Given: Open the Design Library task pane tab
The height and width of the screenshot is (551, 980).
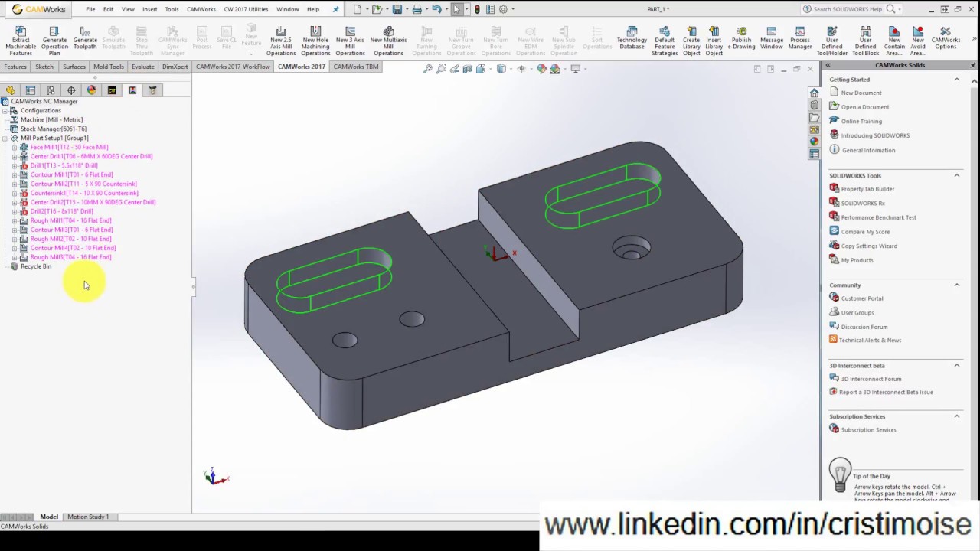Looking at the screenshot, I should tap(814, 105).
